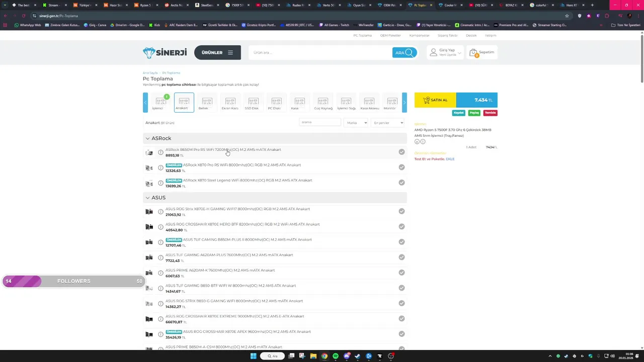Remove the Ryzen 5 7500F with the x icon

click(417, 142)
